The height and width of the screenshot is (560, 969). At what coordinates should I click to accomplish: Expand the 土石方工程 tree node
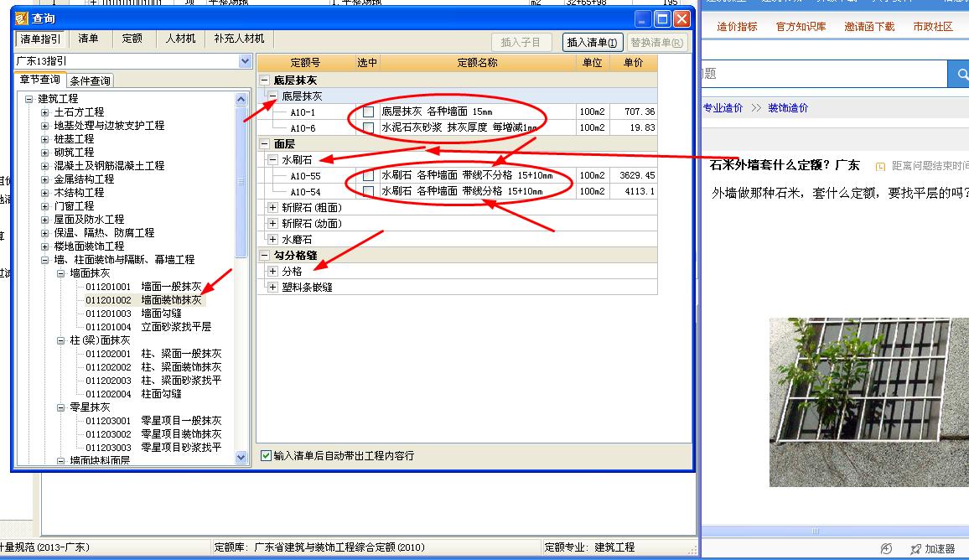[x=44, y=112]
